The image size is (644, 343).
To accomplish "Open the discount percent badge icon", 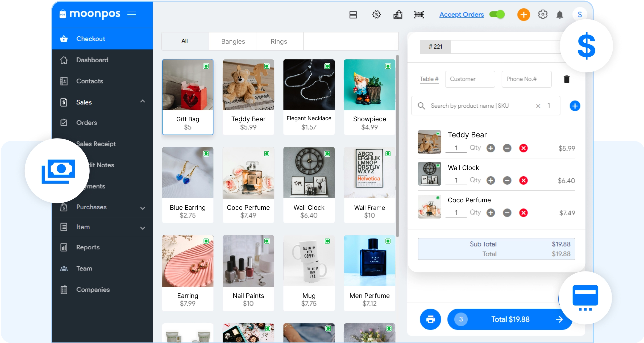I will [x=376, y=15].
